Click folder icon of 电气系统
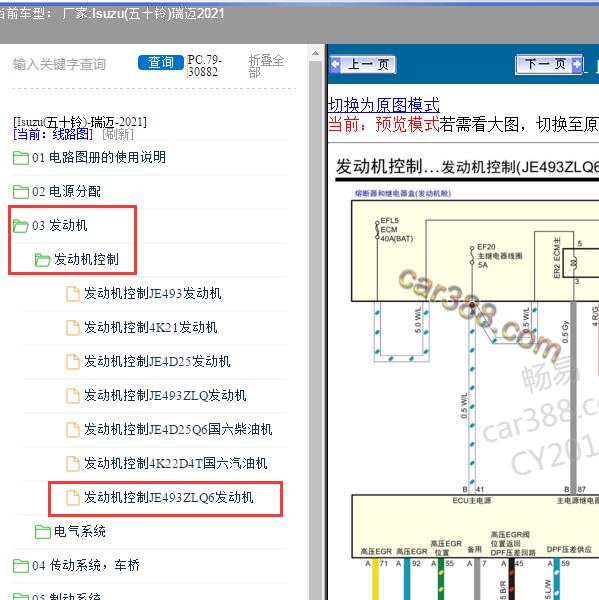The height and width of the screenshot is (600, 599). 42,532
